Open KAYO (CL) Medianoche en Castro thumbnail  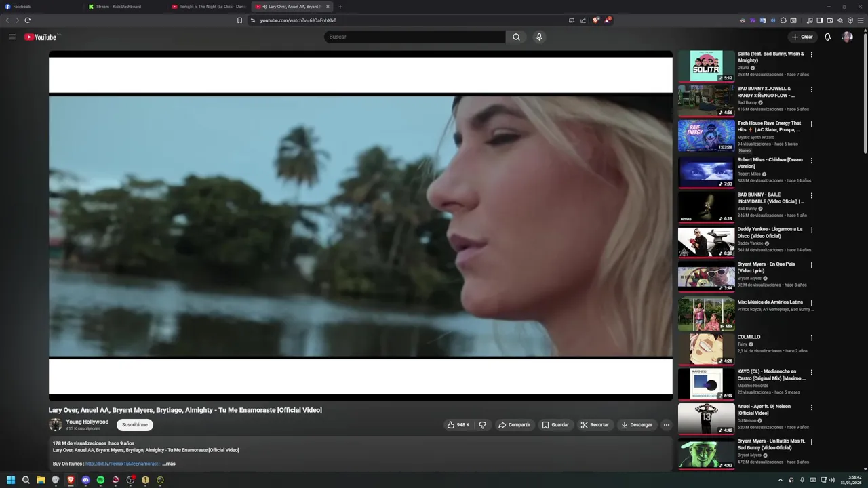coord(706,384)
